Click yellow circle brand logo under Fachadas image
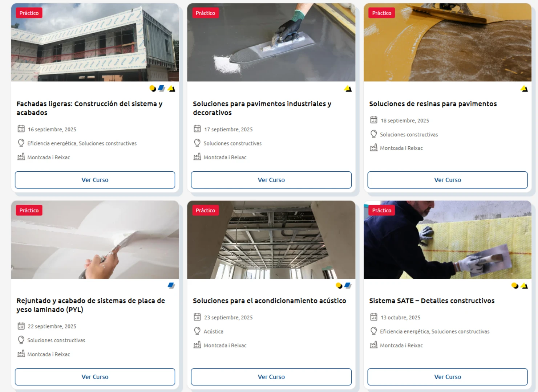Screen dimensions: 538x392 (153, 89)
